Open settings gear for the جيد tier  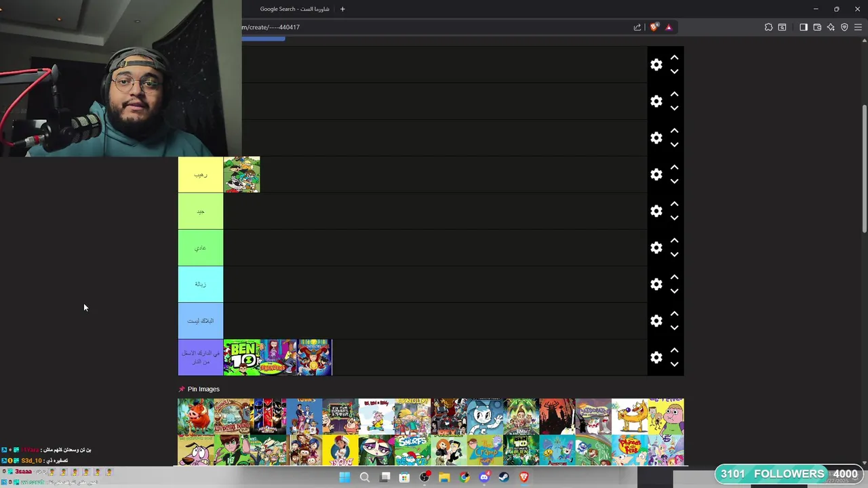click(x=656, y=211)
